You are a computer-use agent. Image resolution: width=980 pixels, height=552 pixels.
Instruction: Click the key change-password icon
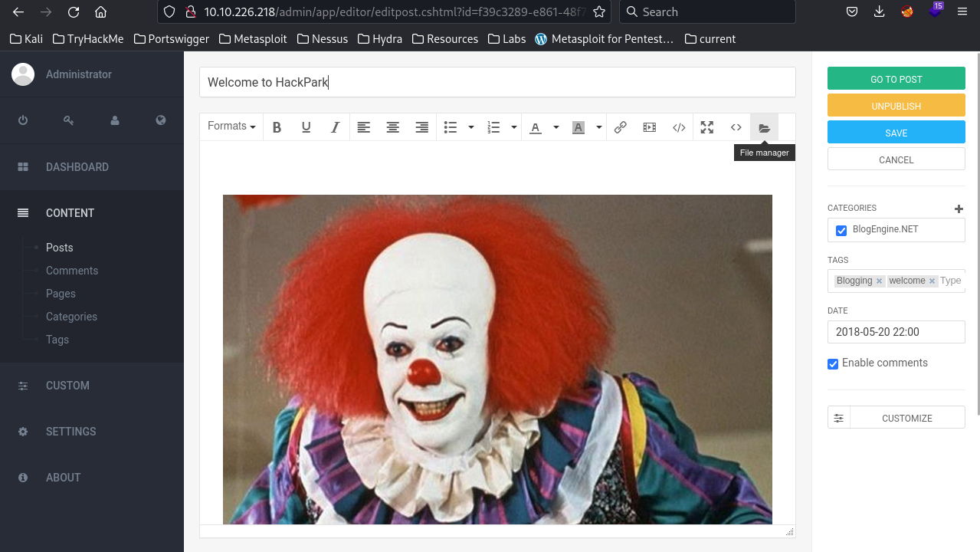69,120
